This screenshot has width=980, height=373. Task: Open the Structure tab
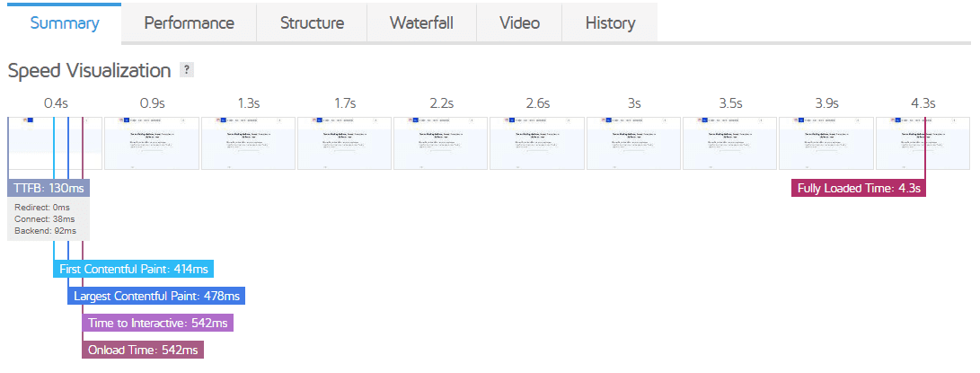[312, 23]
